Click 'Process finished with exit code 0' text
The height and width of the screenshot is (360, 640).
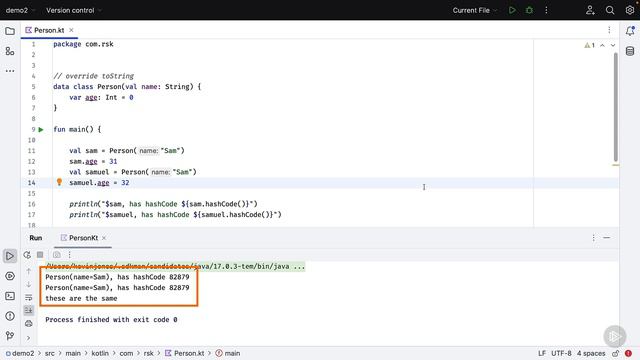tap(111, 320)
